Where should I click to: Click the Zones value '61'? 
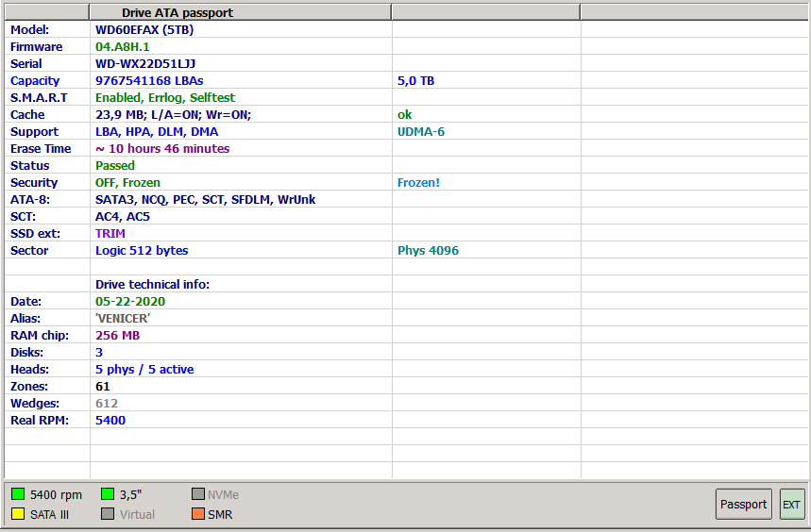click(102, 387)
